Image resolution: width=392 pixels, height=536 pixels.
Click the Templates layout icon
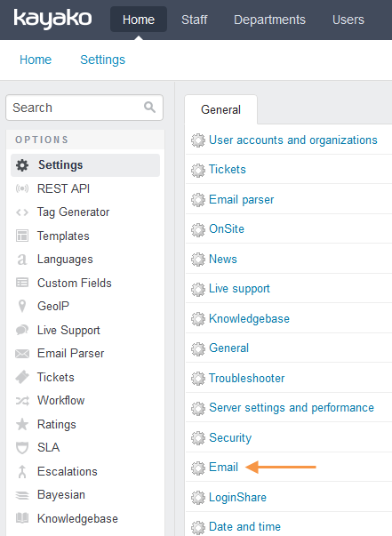coord(22,236)
